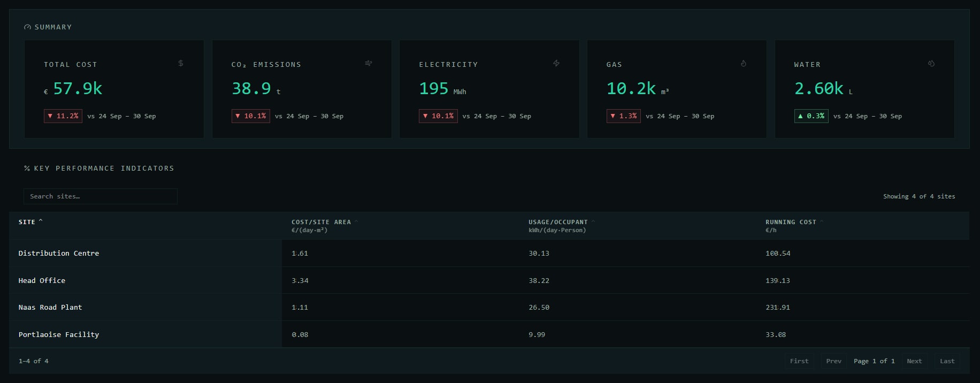Click the Key Performance Indicators heading
Image resolution: width=980 pixels, height=383 pixels.
point(104,168)
